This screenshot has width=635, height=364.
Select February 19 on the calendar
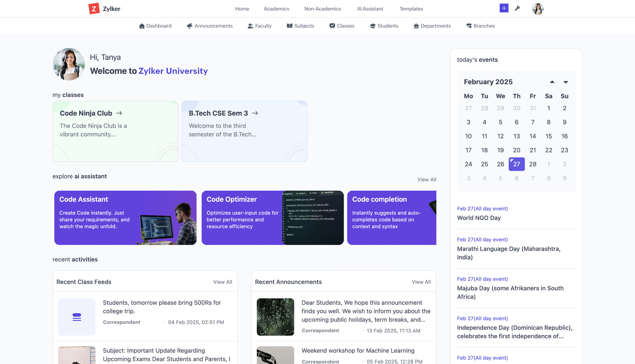click(x=500, y=150)
